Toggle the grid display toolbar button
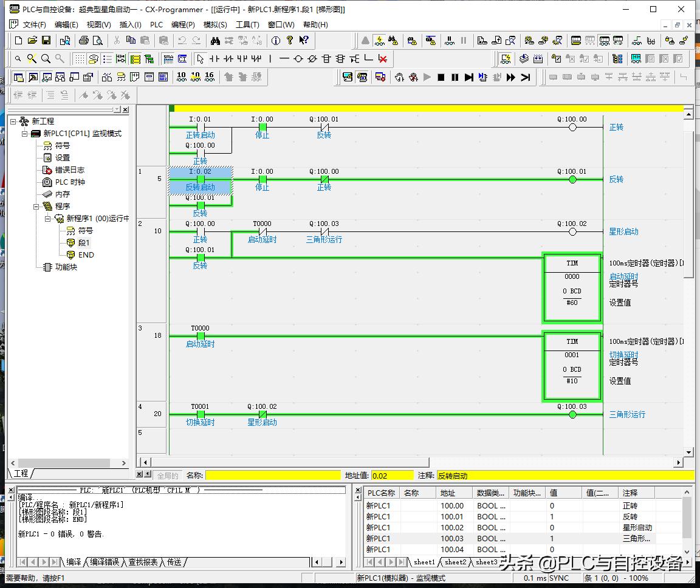The width and height of the screenshot is (700, 588). coord(79,59)
